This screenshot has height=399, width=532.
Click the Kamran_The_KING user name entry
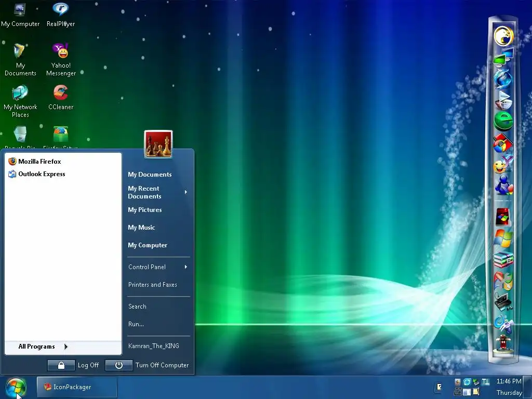pyautogui.click(x=154, y=345)
